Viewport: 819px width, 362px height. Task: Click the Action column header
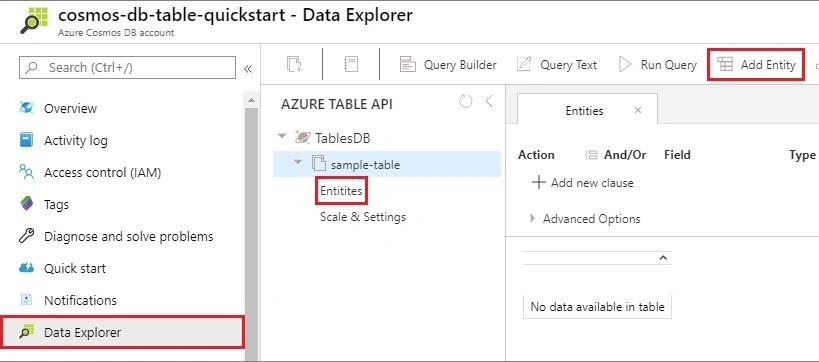coord(536,155)
